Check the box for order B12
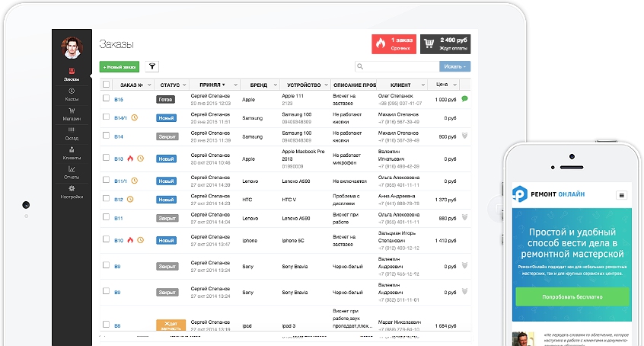 106,198
